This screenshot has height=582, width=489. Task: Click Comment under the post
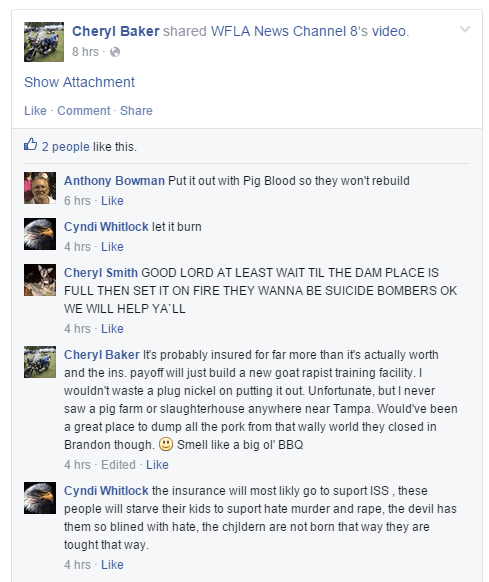(x=84, y=111)
